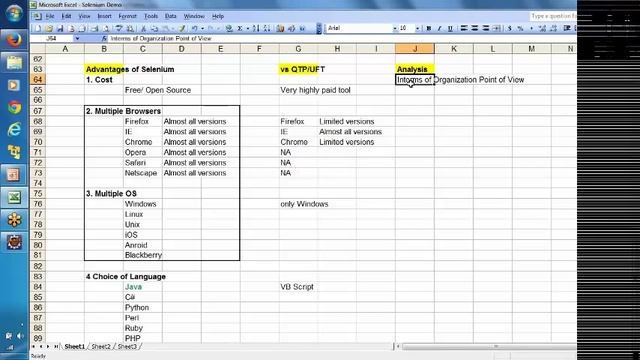Toggle Italic formatting
Screen dimensions: 640x360
pos(440,28)
